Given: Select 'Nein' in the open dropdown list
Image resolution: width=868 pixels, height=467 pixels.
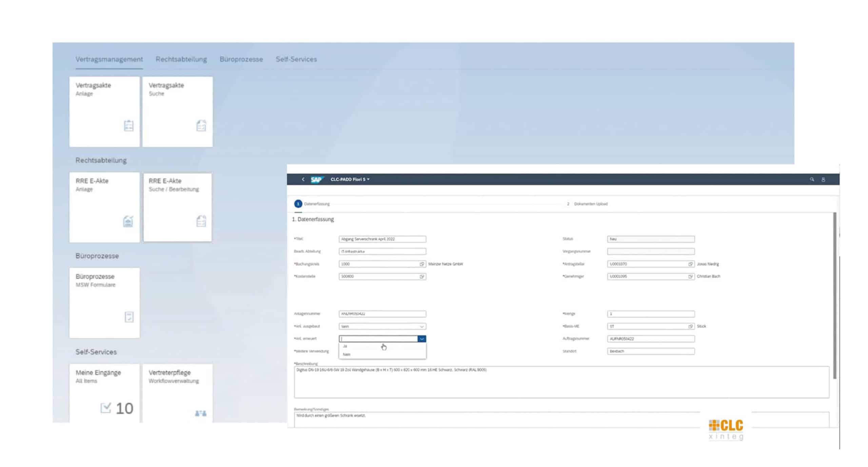Looking at the screenshot, I should 347,354.
